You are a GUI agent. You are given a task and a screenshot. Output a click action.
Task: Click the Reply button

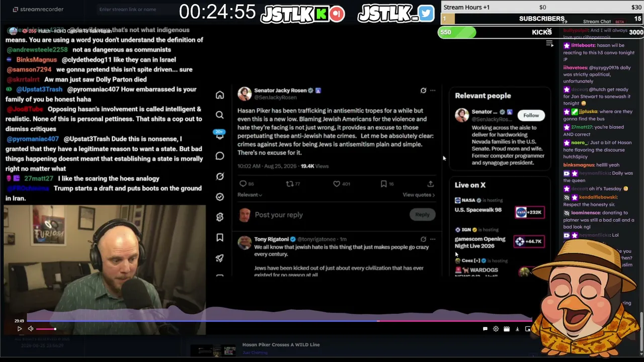pyautogui.click(x=422, y=215)
